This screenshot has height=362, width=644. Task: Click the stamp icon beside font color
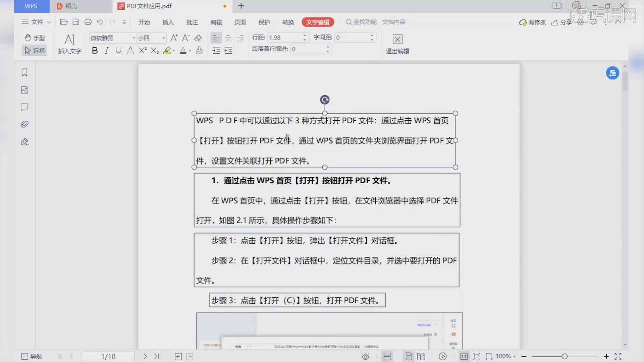click(x=199, y=50)
